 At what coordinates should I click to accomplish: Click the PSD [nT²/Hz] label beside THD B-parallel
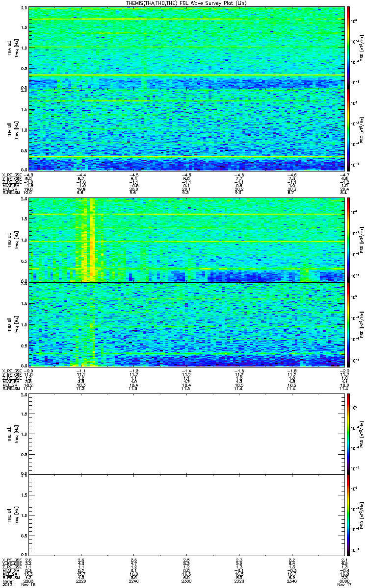[x=362, y=324]
